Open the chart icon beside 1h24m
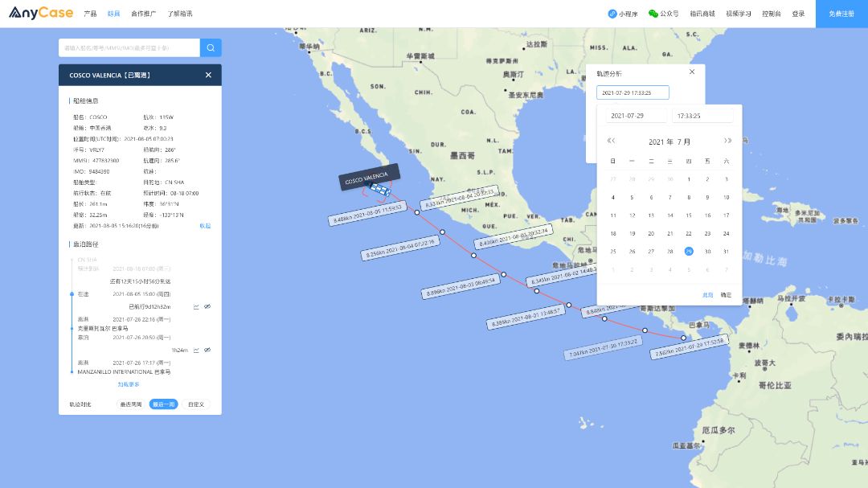Viewport: 868px width, 488px height. 197,350
